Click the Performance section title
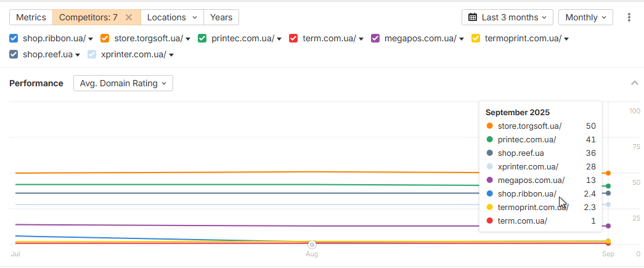Viewport: 644px width, 268px height. click(x=36, y=83)
